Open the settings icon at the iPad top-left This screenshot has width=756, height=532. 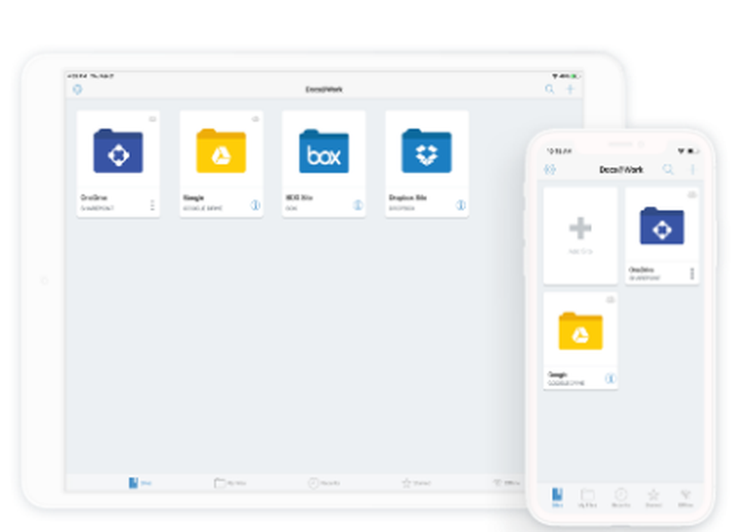[77, 89]
